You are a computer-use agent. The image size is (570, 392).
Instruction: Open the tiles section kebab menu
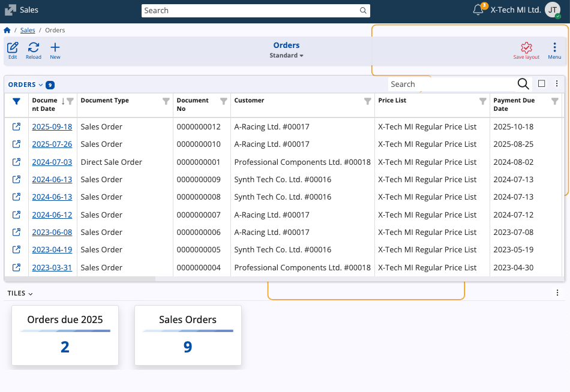[x=557, y=293]
